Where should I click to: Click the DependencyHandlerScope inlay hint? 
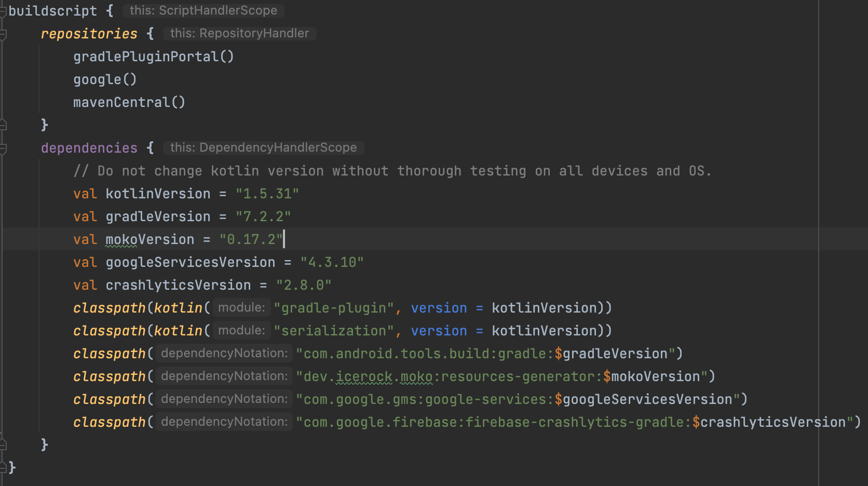click(x=263, y=147)
